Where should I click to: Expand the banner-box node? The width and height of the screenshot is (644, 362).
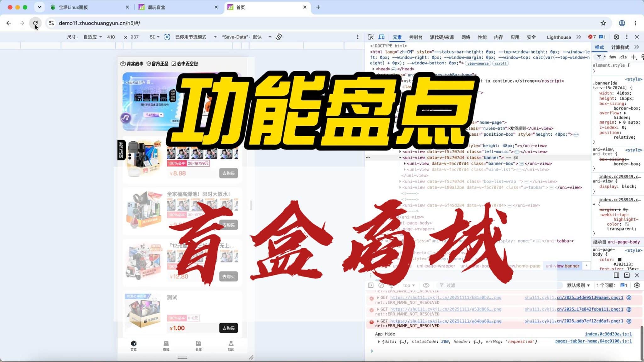pos(404,164)
